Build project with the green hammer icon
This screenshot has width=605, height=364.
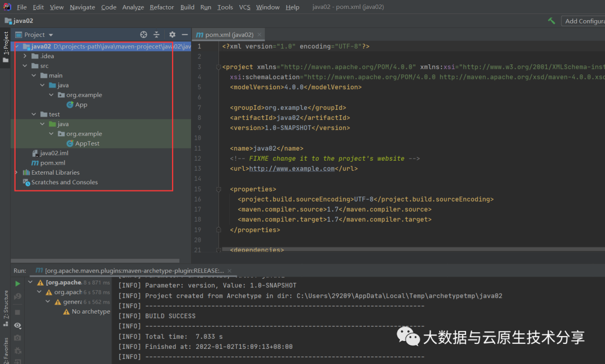coord(551,21)
